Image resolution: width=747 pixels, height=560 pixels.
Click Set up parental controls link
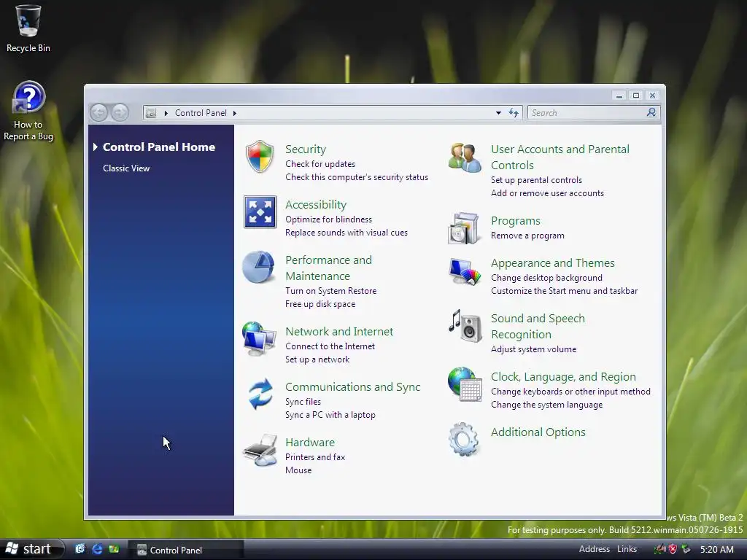536,180
